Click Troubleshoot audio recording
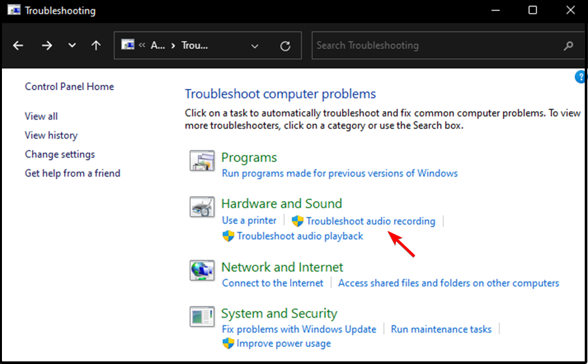 tap(370, 221)
